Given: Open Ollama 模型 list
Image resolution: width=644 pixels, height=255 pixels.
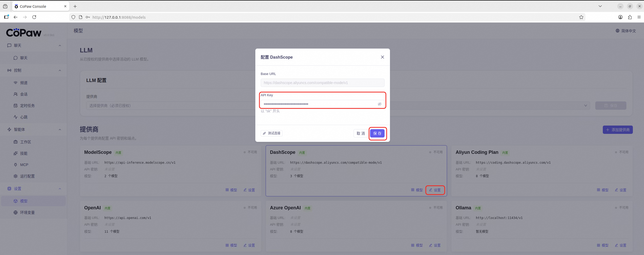Looking at the screenshot, I should pos(603,245).
